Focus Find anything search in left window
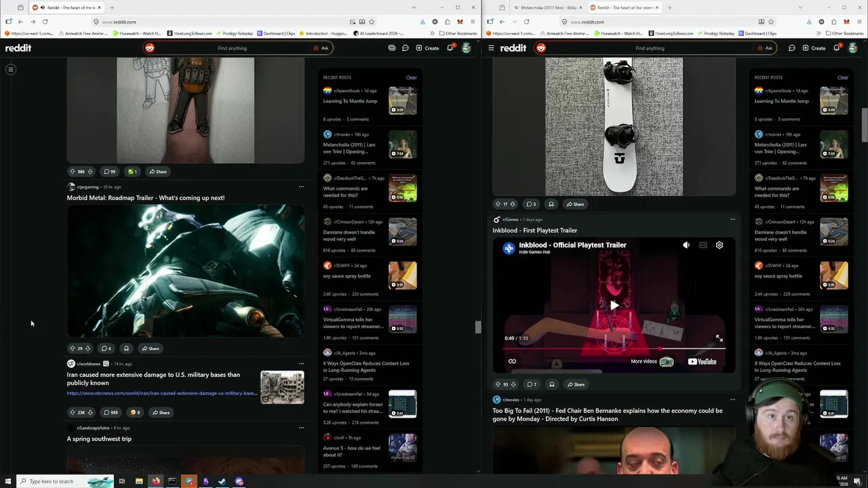The width and height of the screenshot is (868, 488). click(x=232, y=48)
